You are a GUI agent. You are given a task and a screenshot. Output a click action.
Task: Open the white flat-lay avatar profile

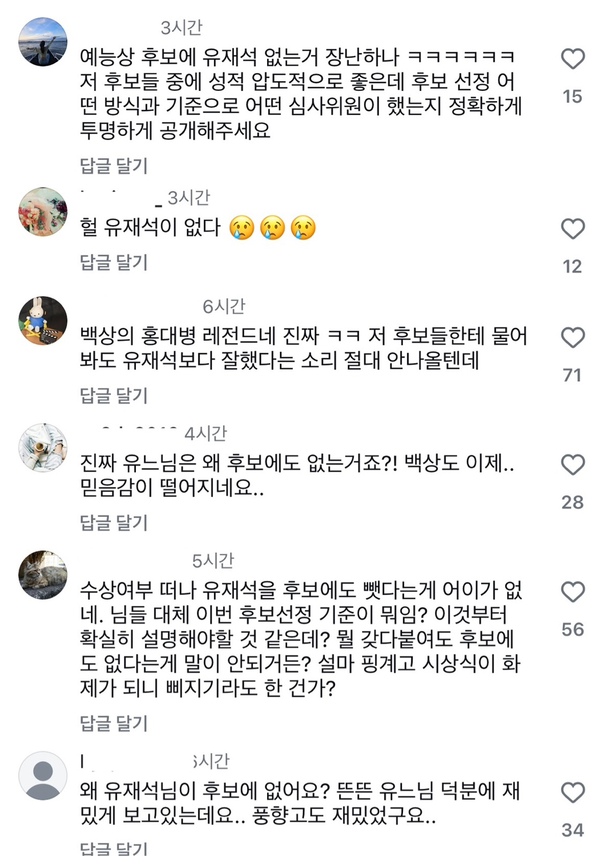pos(43,448)
